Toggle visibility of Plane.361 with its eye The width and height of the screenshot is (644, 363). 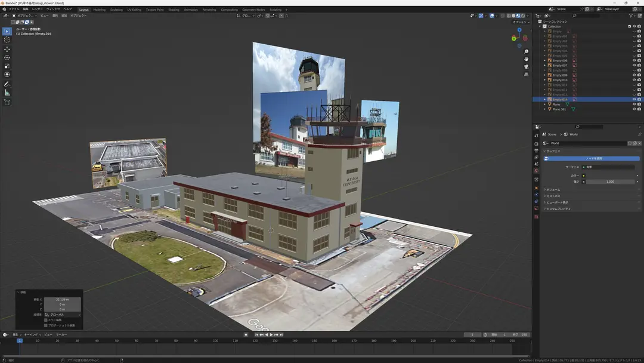[x=634, y=109]
